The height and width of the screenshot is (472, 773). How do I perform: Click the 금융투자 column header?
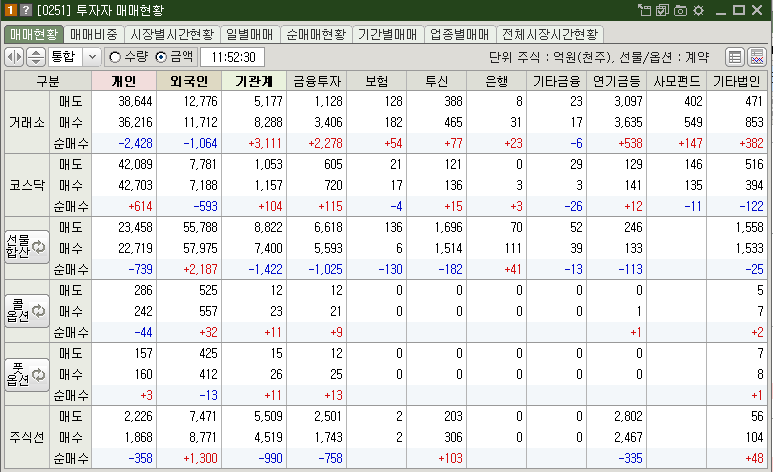click(316, 81)
